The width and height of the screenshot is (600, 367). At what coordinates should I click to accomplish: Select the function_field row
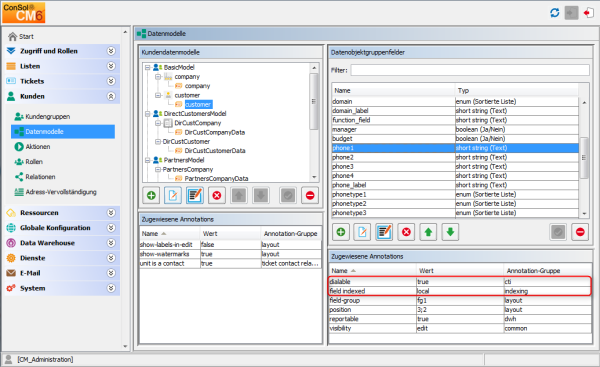[455, 120]
